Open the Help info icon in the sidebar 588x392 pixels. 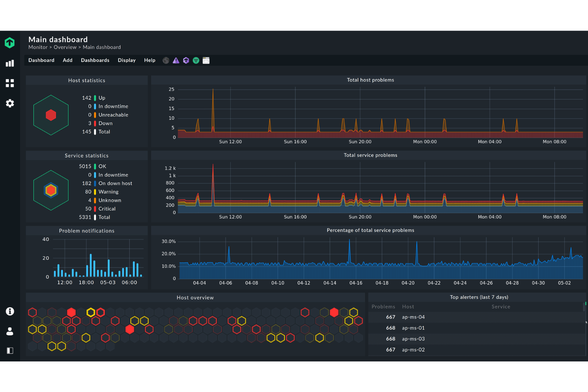[x=10, y=311]
